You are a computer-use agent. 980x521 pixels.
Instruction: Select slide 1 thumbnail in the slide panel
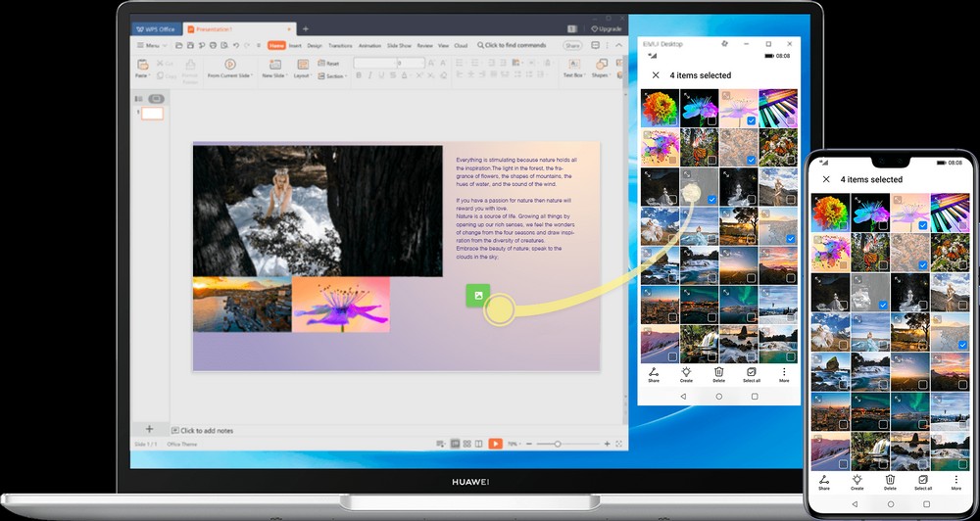pyautogui.click(x=153, y=114)
